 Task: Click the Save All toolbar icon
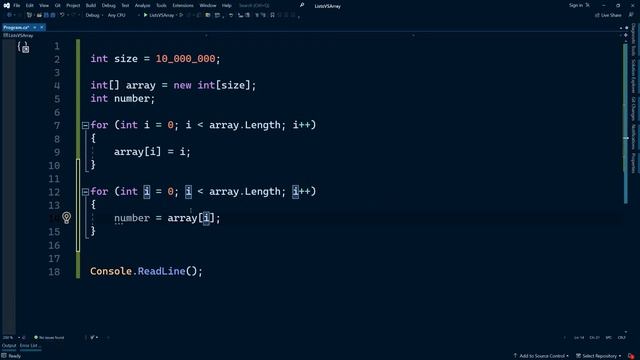53,15
